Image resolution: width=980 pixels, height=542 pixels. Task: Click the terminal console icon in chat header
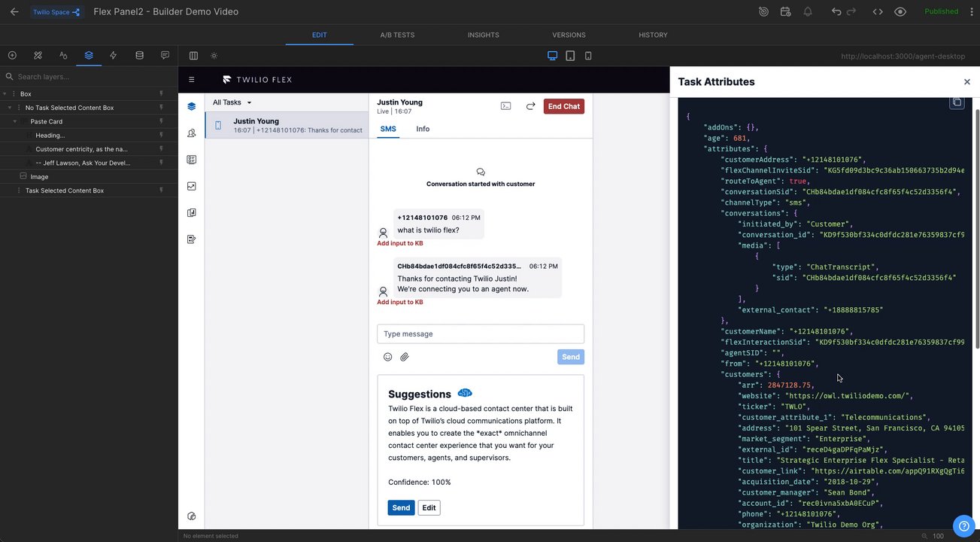[506, 106]
